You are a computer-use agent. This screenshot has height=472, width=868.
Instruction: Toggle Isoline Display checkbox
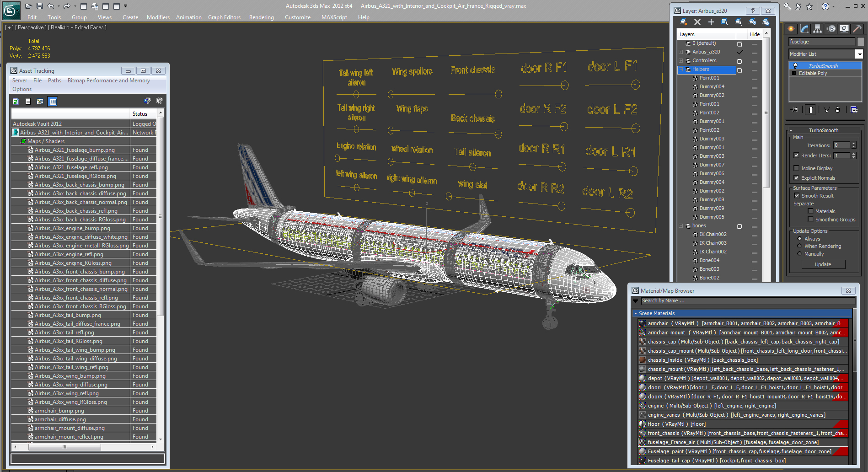click(x=797, y=168)
